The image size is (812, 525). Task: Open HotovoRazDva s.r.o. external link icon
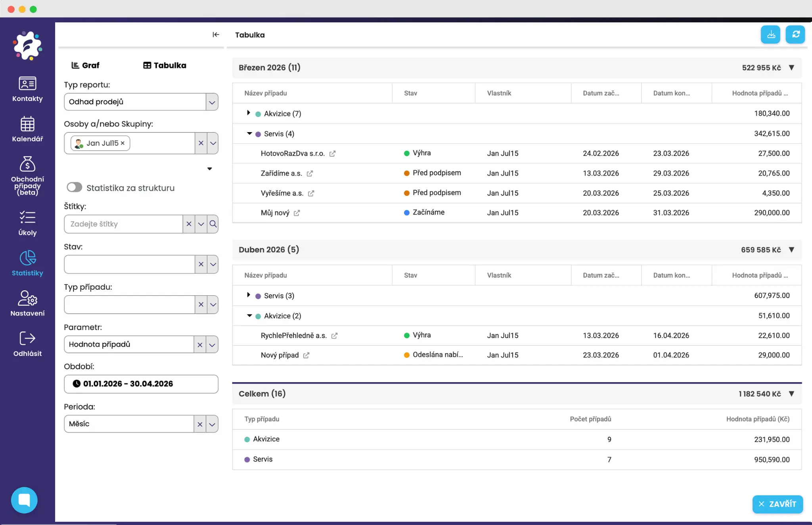pyautogui.click(x=332, y=154)
